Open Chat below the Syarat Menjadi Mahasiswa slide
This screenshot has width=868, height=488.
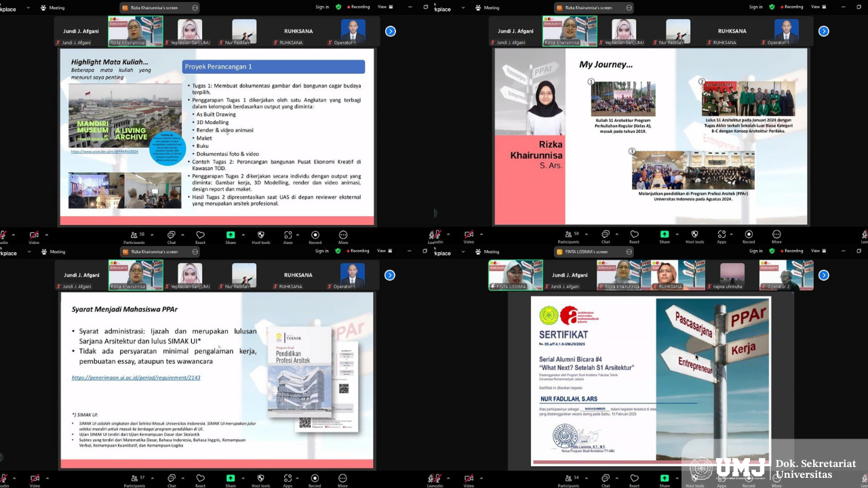tap(172, 481)
